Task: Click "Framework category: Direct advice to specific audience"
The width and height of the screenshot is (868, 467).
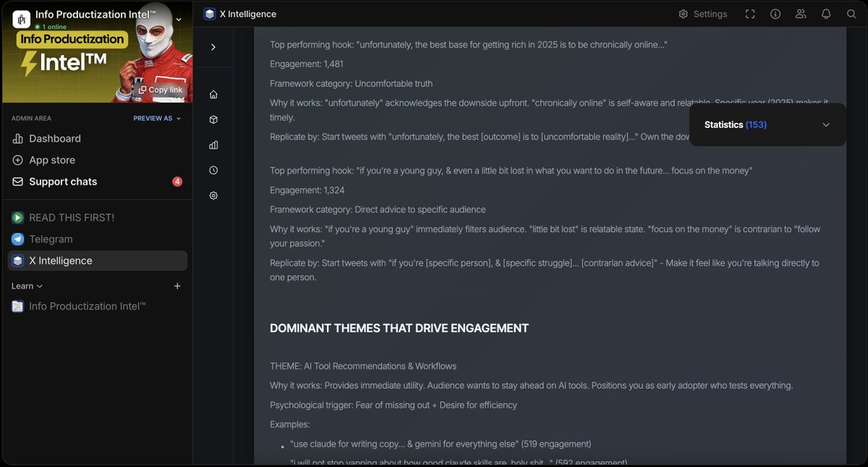Action: [x=378, y=210]
